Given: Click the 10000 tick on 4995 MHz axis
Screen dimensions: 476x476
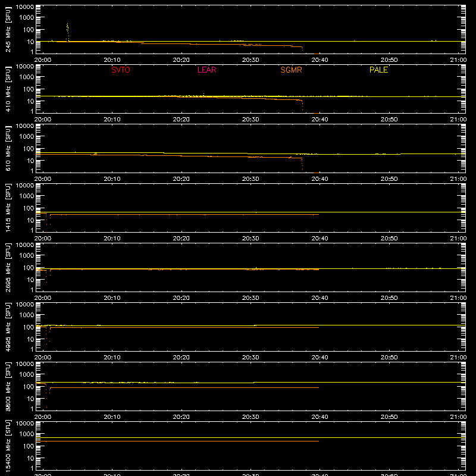Looking at the screenshot, I should click(x=25, y=305).
